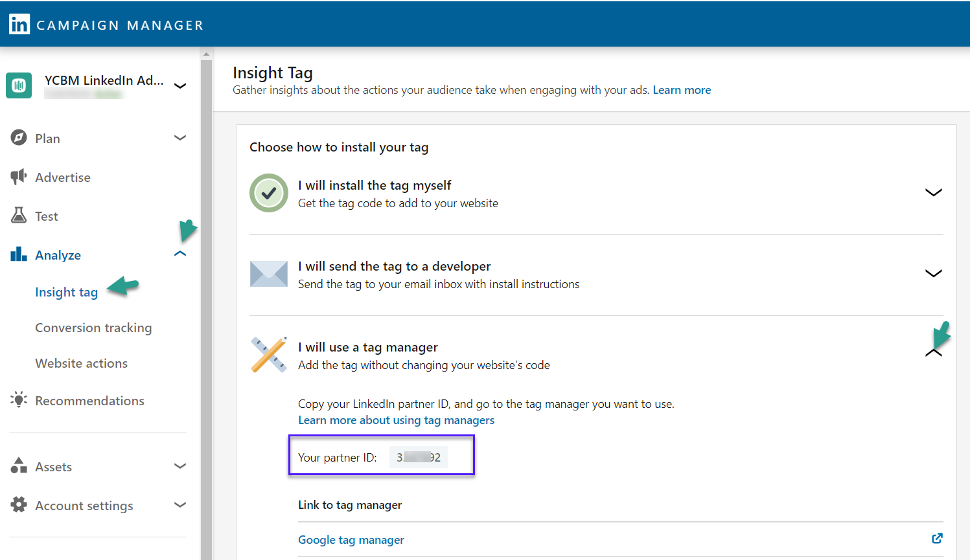Open the Test menu item
The height and width of the screenshot is (560, 970).
[47, 216]
